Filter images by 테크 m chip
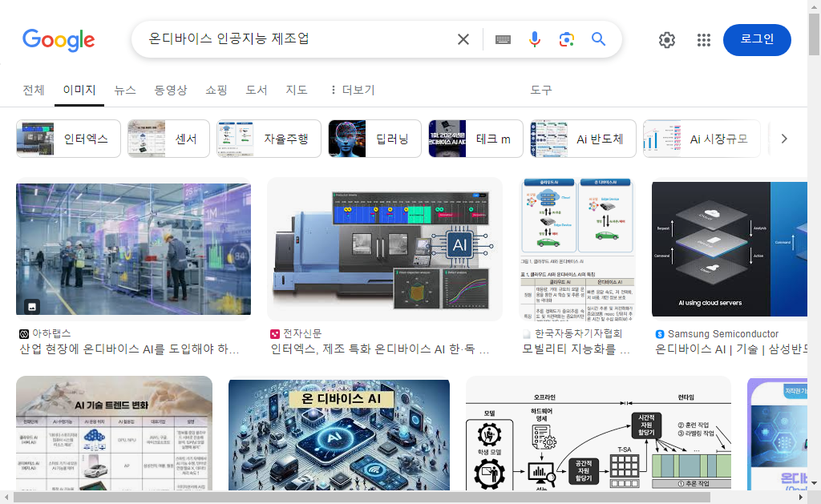821x504 pixels. (x=475, y=139)
